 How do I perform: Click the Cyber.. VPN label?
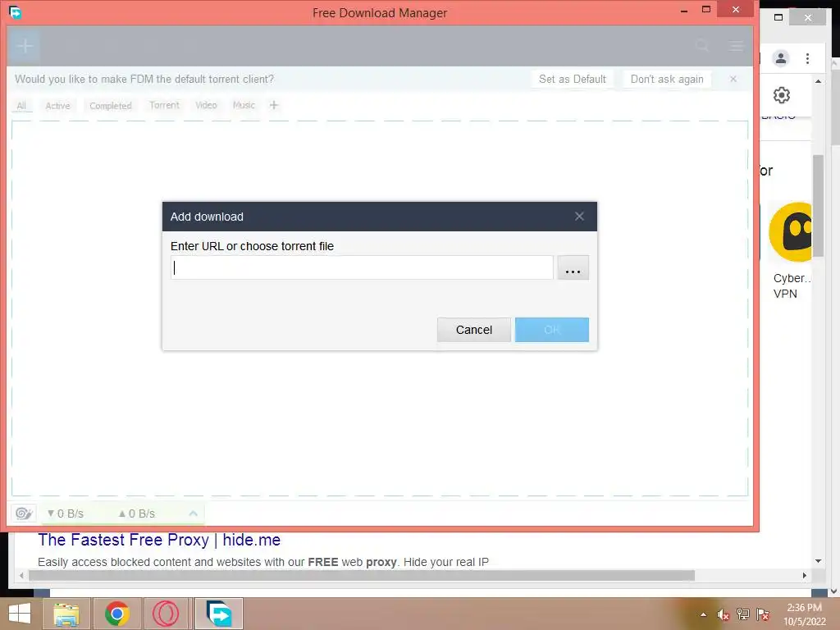click(792, 285)
